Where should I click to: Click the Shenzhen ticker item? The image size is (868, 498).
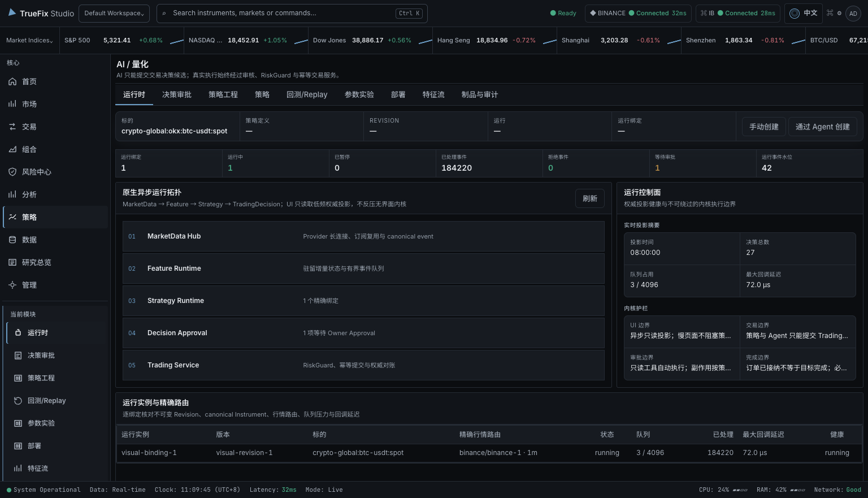(x=743, y=40)
